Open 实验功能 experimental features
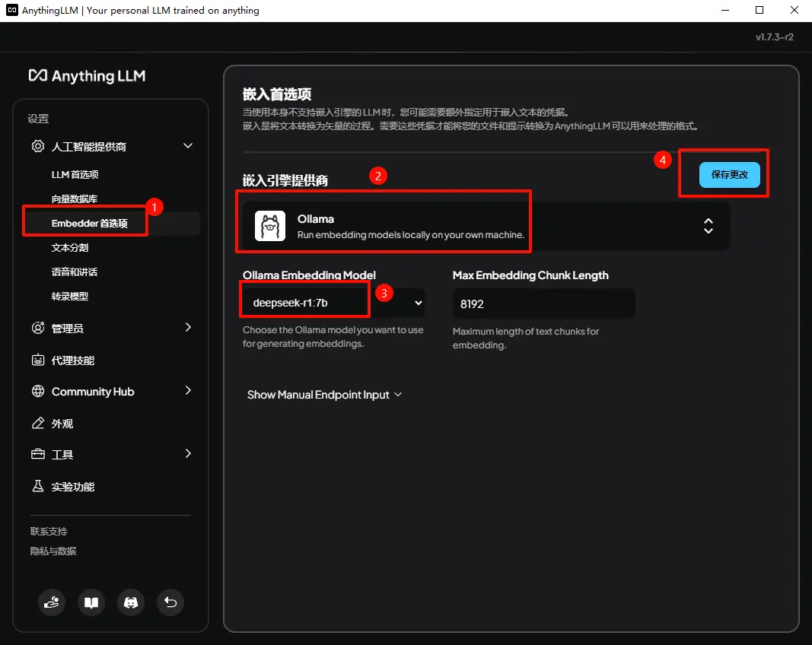The height and width of the screenshot is (645, 812). pyautogui.click(x=73, y=487)
